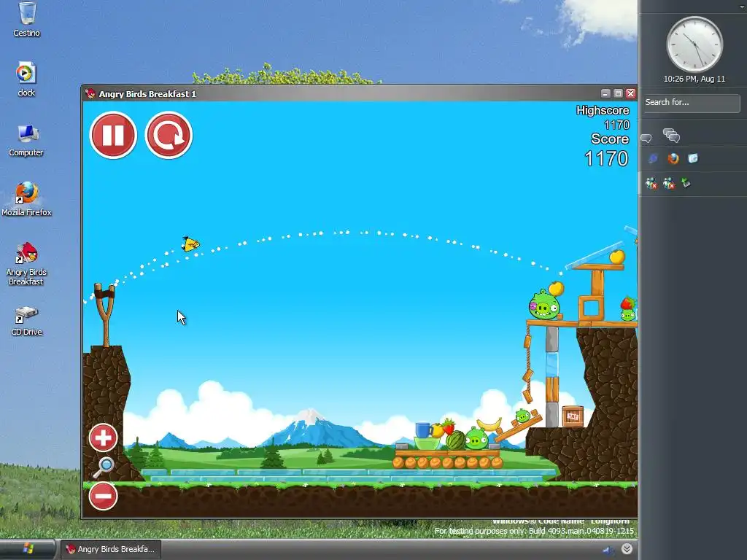This screenshot has width=747, height=560.
Task: Restart the current level
Action: pyautogui.click(x=169, y=135)
